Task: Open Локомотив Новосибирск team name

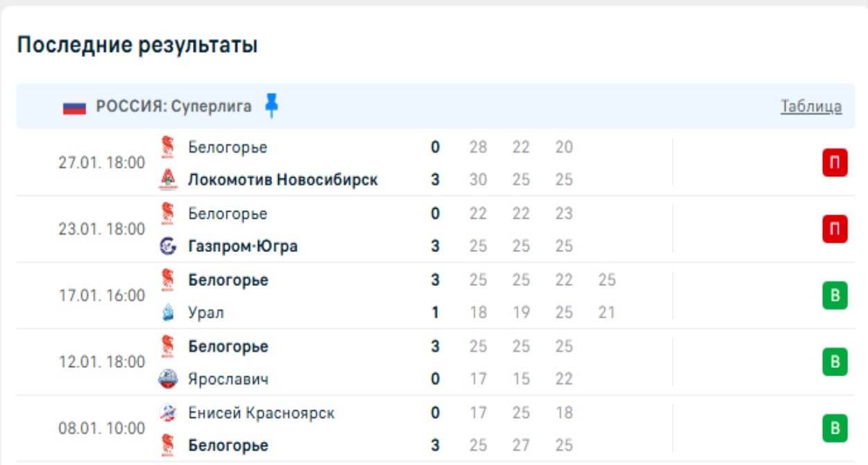Action: click(x=283, y=180)
